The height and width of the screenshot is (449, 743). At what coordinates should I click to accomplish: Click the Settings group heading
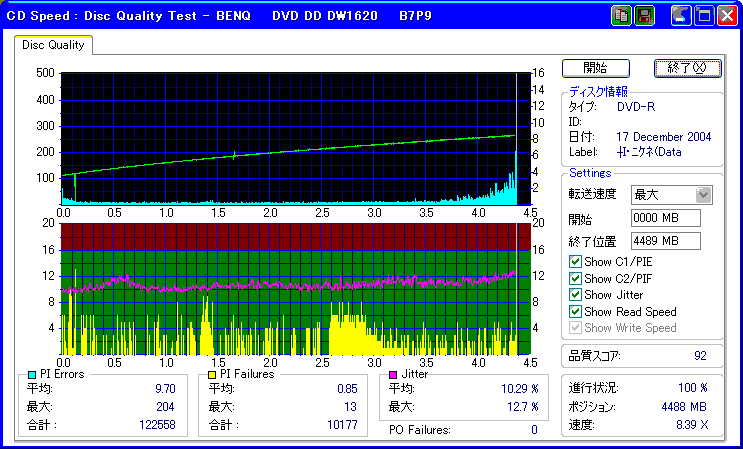click(x=590, y=173)
